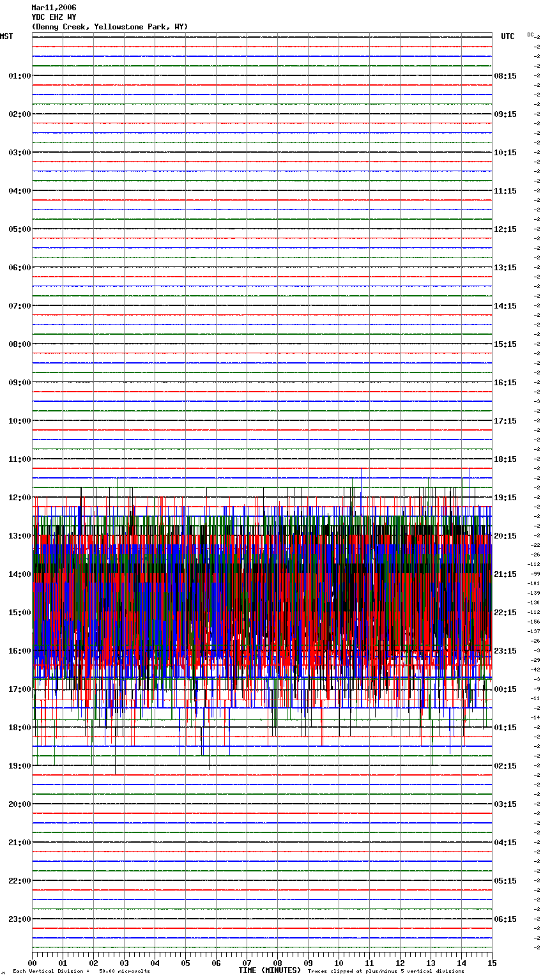543x980 pixels.
Task: Select the 06:00 MST row label
Action: (x=20, y=268)
